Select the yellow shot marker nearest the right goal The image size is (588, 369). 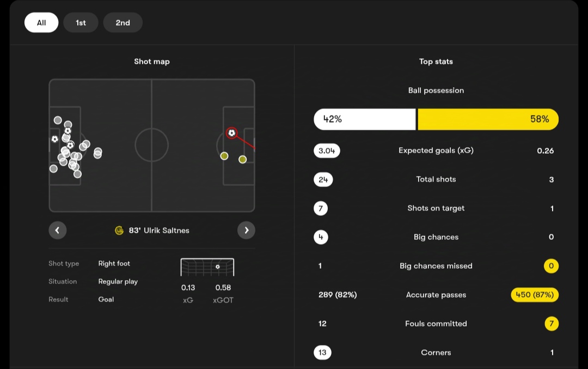(243, 160)
